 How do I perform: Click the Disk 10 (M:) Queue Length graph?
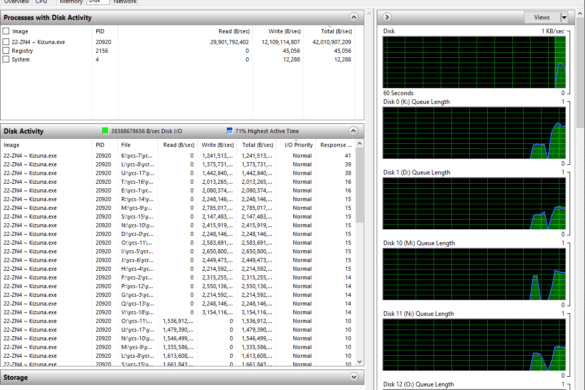[x=474, y=274]
